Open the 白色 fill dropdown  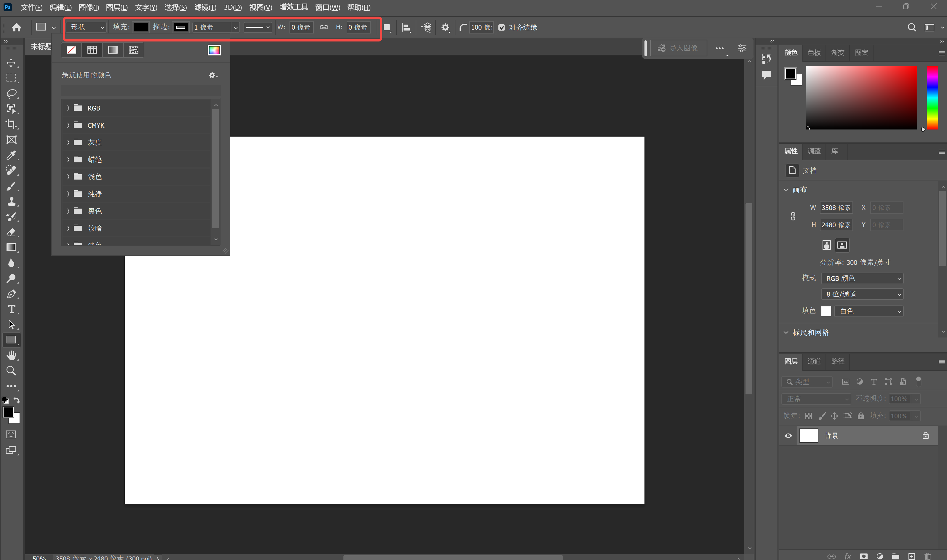click(x=868, y=311)
